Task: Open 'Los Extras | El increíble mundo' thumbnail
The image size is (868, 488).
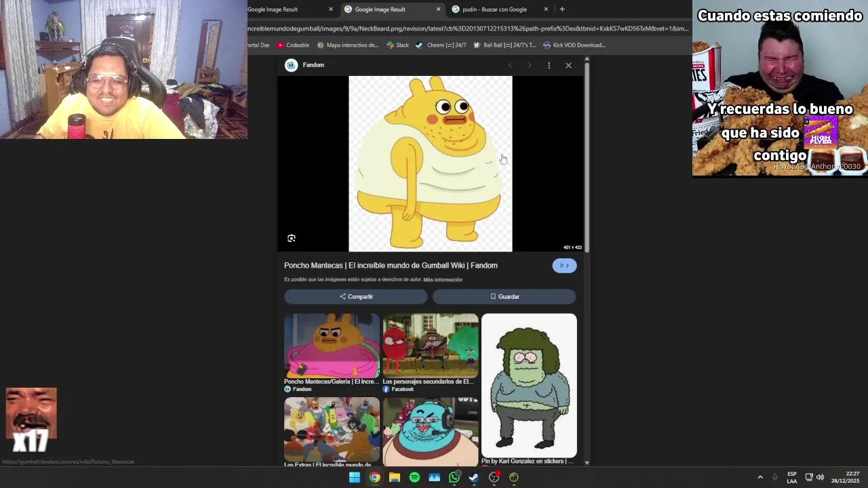Action: [x=332, y=430]
